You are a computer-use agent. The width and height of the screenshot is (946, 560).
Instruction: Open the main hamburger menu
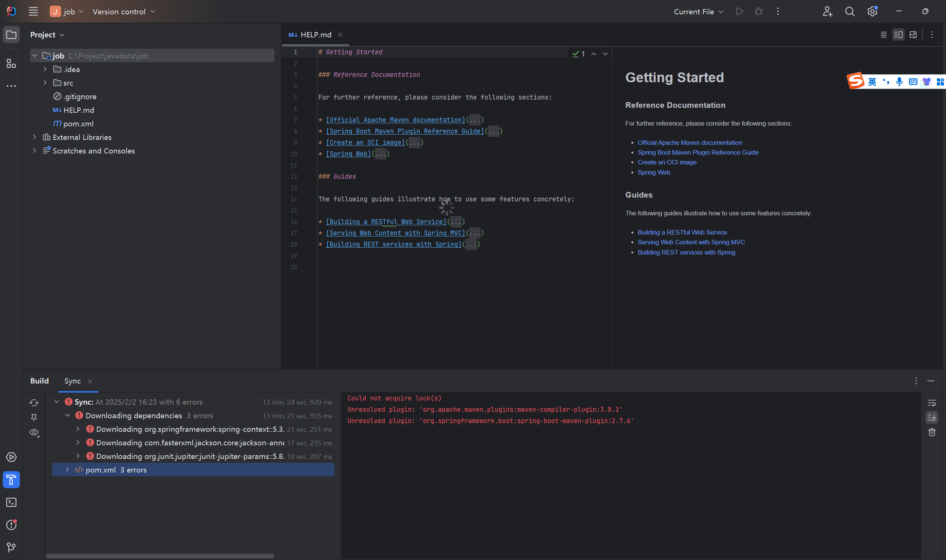click(x=33, y=12)
